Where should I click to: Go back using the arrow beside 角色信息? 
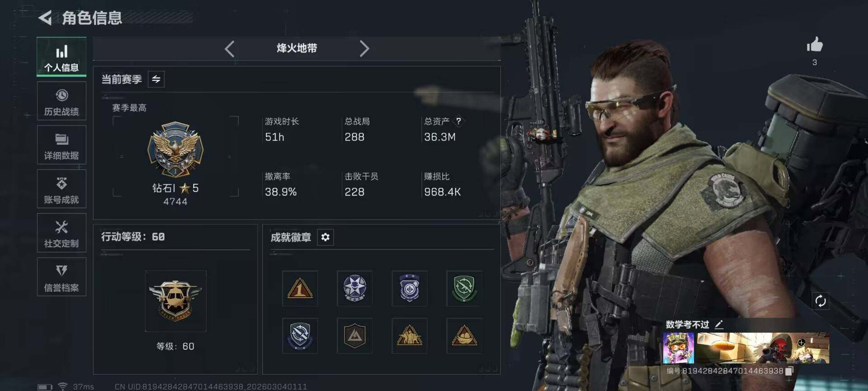click(x=45, y=18)
